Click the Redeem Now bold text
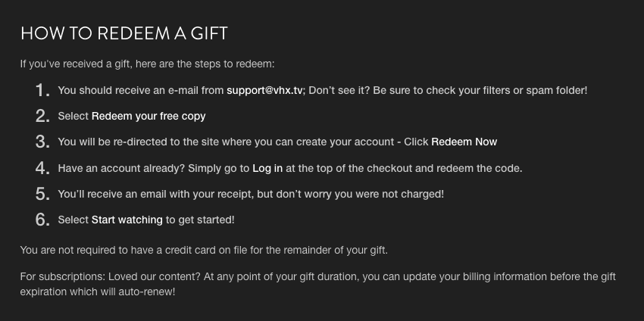The image size is (644, 321). 464,142
